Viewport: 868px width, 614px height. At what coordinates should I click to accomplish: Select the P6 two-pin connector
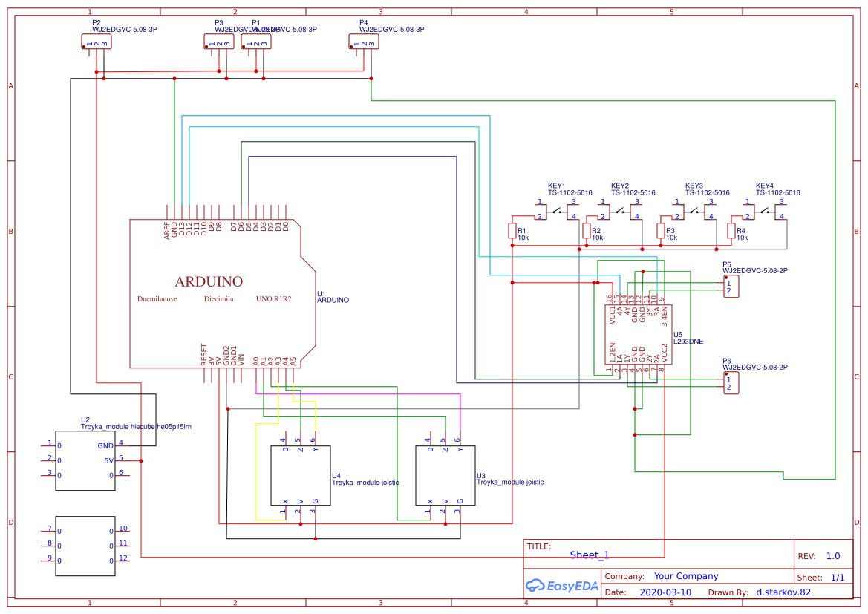click(x=731, y=383)
